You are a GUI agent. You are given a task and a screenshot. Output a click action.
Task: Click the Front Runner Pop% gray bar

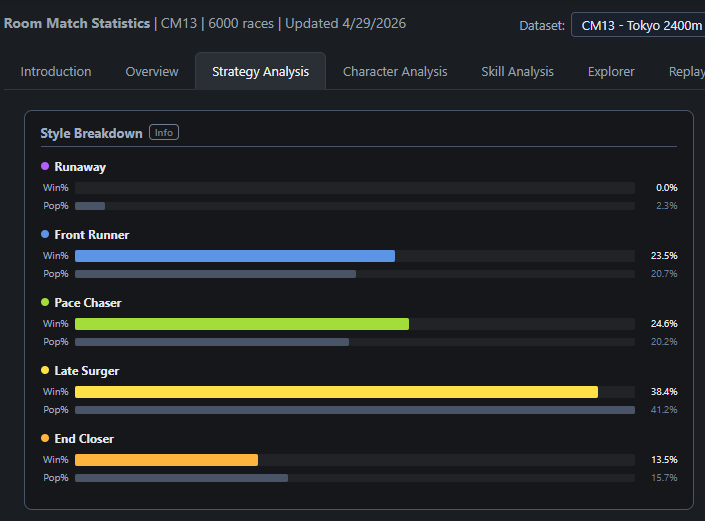click(215, 274)
